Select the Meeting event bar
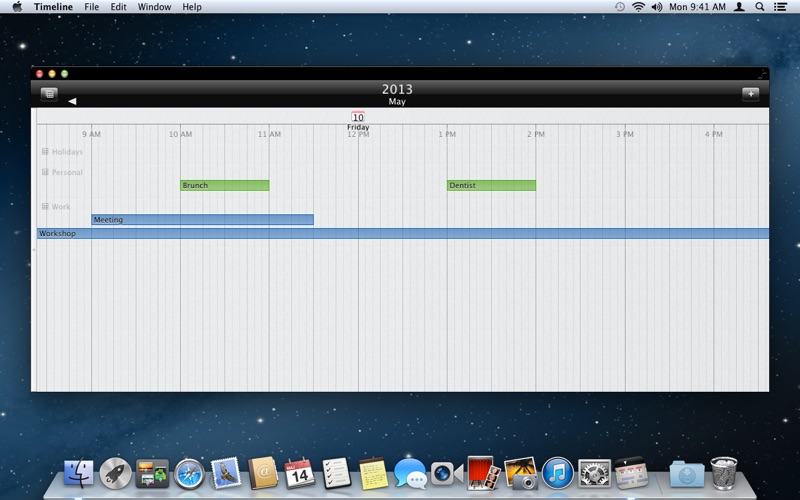The height and width of the screenshot is (500, 800). tap(202, 219)
